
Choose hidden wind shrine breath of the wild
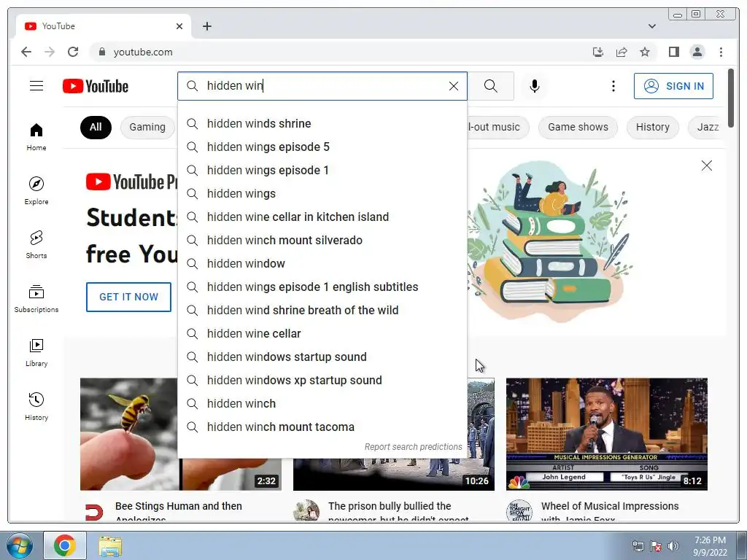322,310
